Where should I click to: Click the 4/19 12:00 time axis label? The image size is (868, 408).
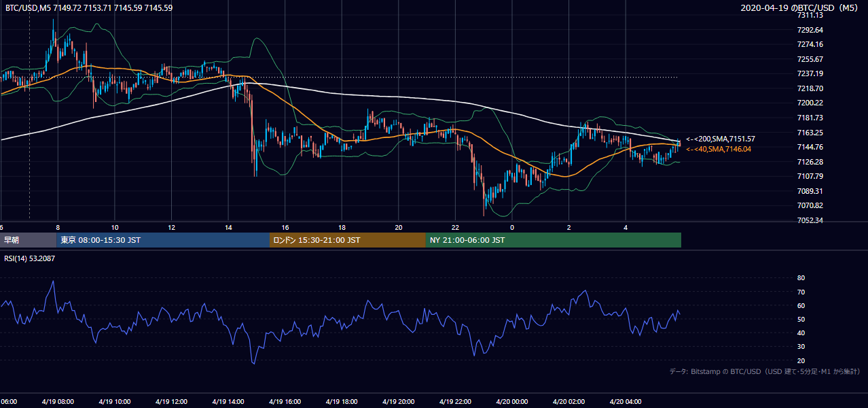tap(170, 402)
